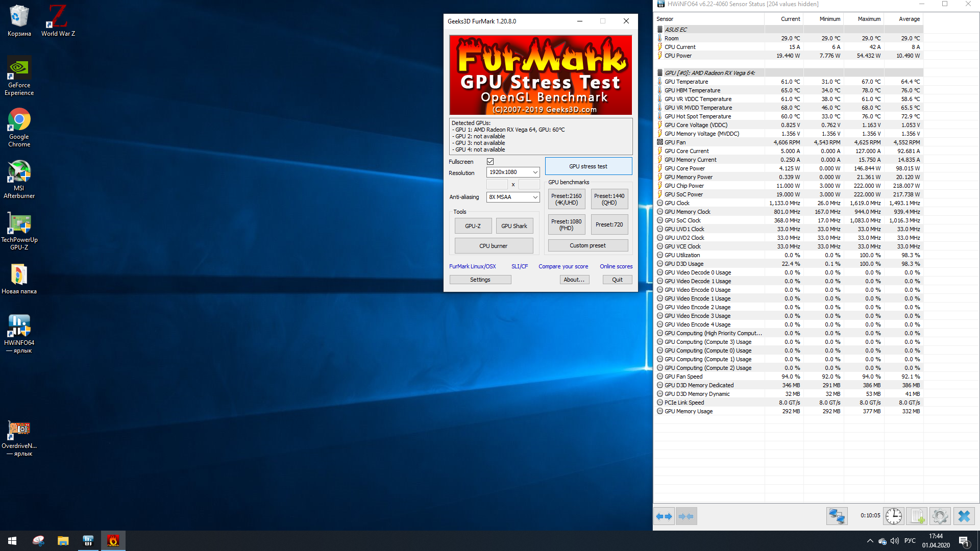Open HWiNFO sensor settings gear icon

pos(940,516)
